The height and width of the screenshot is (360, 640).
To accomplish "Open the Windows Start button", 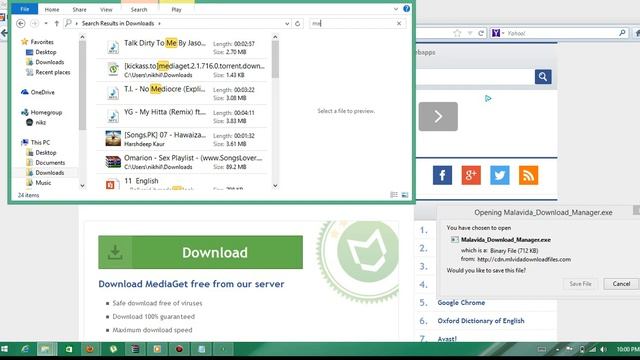I will tap(4, 349).
